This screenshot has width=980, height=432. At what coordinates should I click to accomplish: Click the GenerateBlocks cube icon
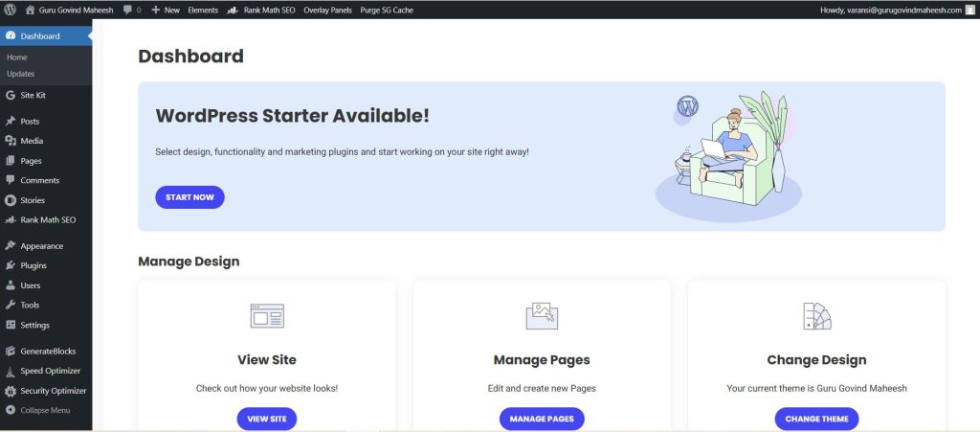click(x=10, y=351)
